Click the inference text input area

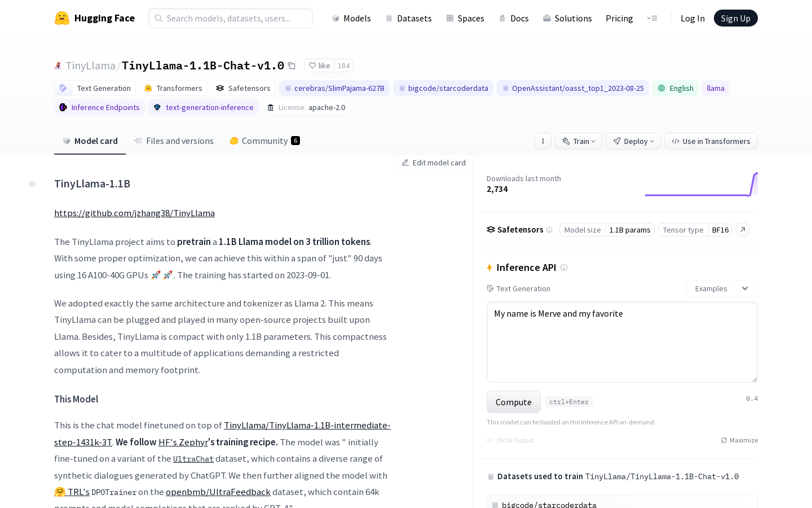tap(622, 342)
